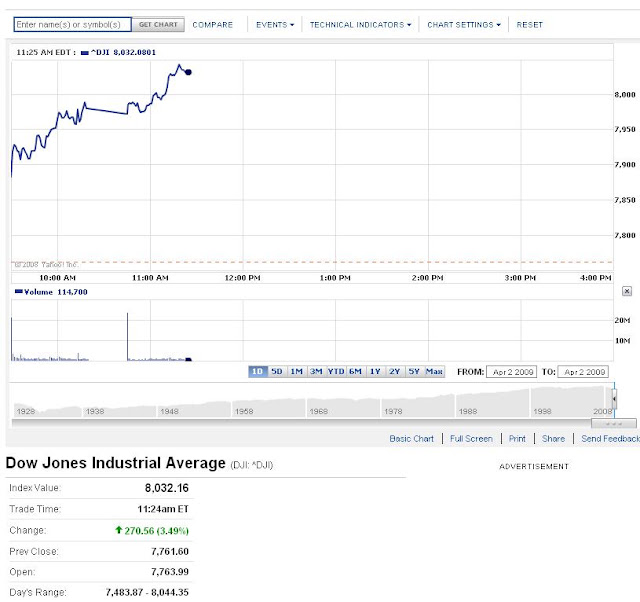640x602 pixels.
Task: Click the Day's Range value
Action: point(147,592)
